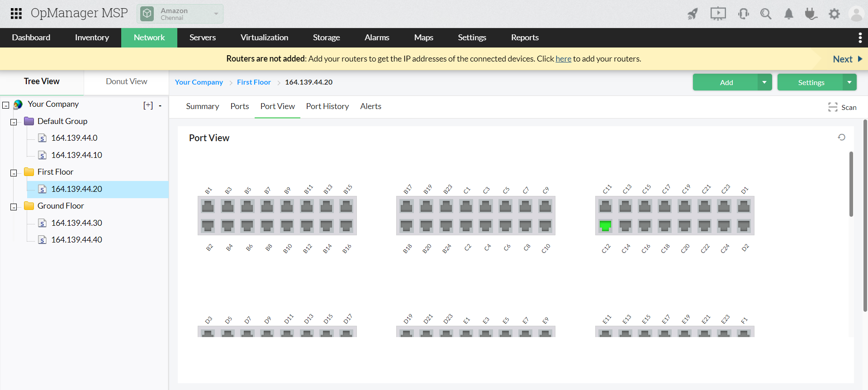Viewport: 868px width, 390px height.
Task: Click the 'here' link to add routers
Action: click(x=563, y=59)
